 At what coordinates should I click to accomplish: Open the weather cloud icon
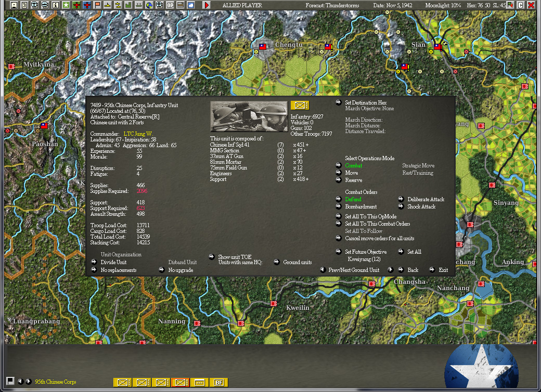pyautogui.click(x=190, y=5)
